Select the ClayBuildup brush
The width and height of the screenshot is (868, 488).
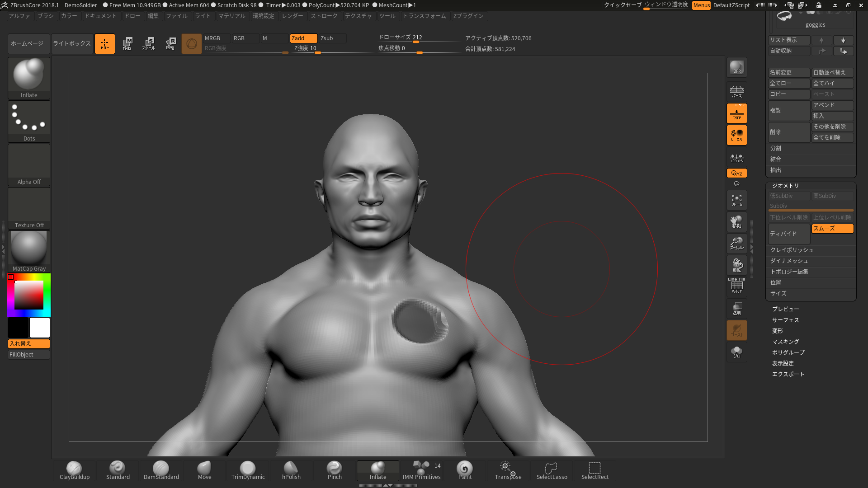click(75, 470)
